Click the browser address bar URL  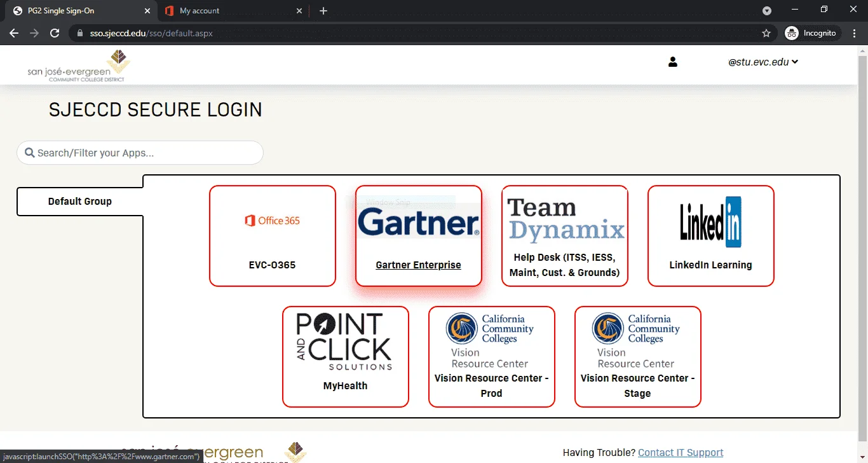(x=151, y=33)
